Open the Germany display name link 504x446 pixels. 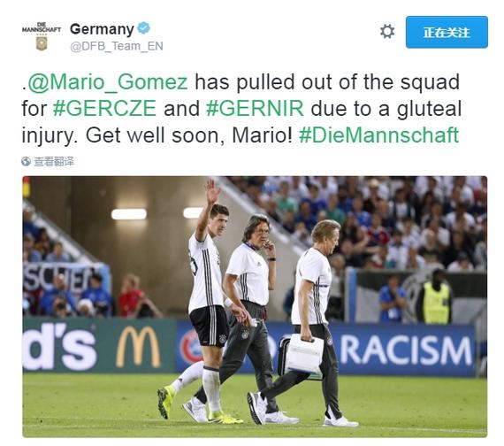pos(102,29)
